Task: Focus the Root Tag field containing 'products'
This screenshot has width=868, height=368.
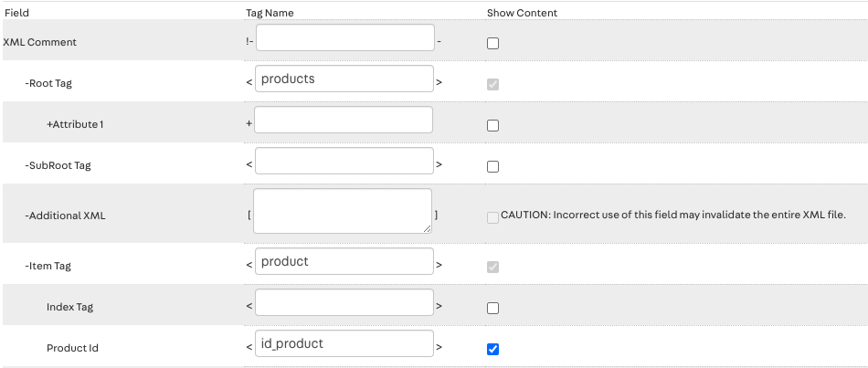Action: [344, 79]
